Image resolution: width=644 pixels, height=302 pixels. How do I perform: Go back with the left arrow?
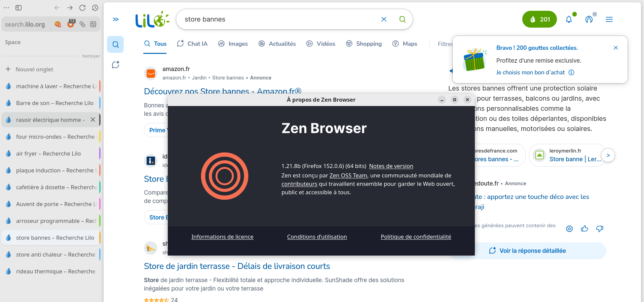click(57, 8)
